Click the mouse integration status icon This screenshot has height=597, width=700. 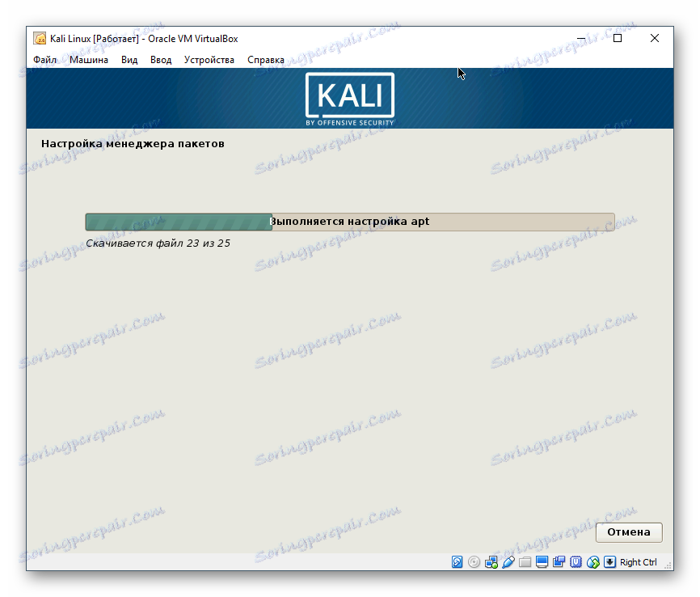(592, 561)
